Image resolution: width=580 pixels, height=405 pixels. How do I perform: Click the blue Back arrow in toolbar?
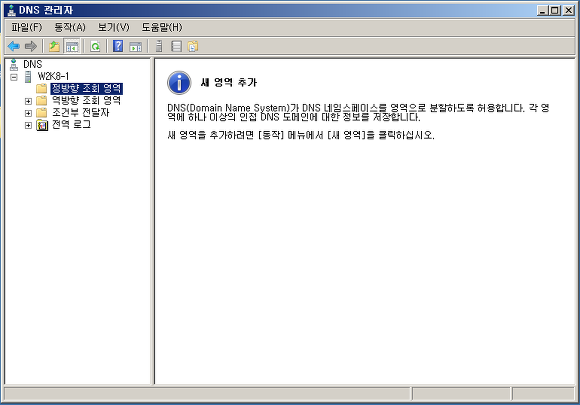tap(14, 46)
